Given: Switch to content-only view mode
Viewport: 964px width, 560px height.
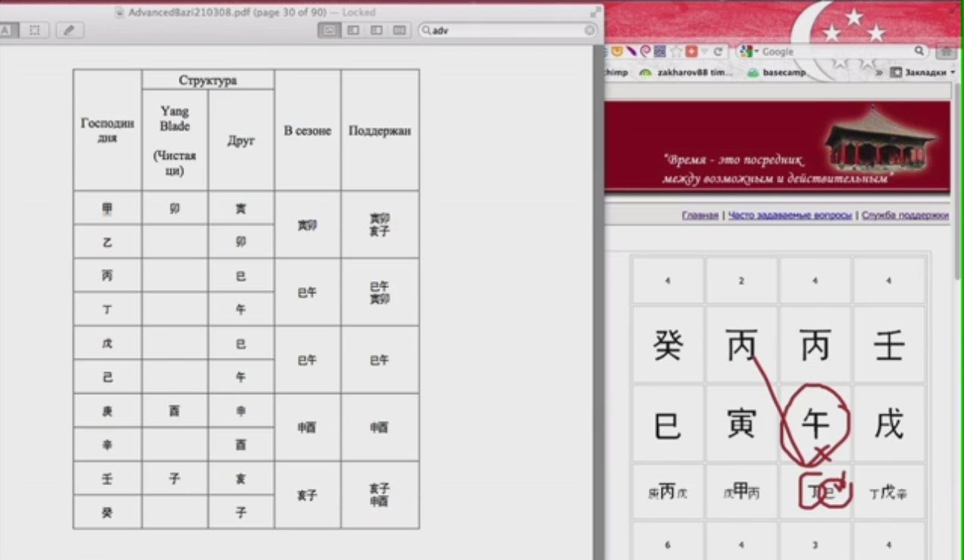Looking at the screenshot, I should point(330,30).
